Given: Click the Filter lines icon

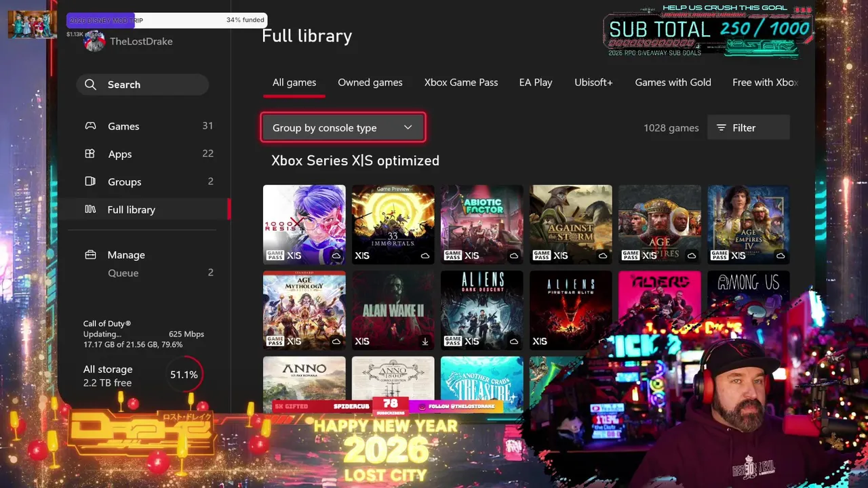Looking at the screenshot, I should coord(722,127).
